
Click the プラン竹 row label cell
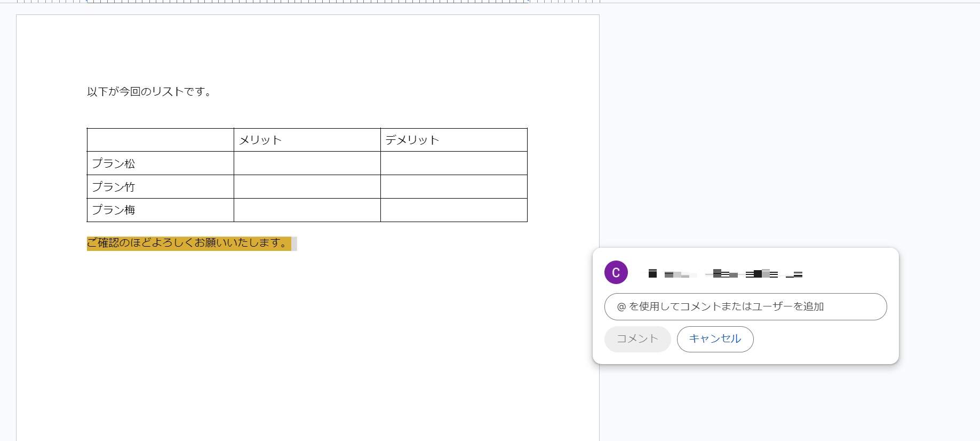click(160, 187)
